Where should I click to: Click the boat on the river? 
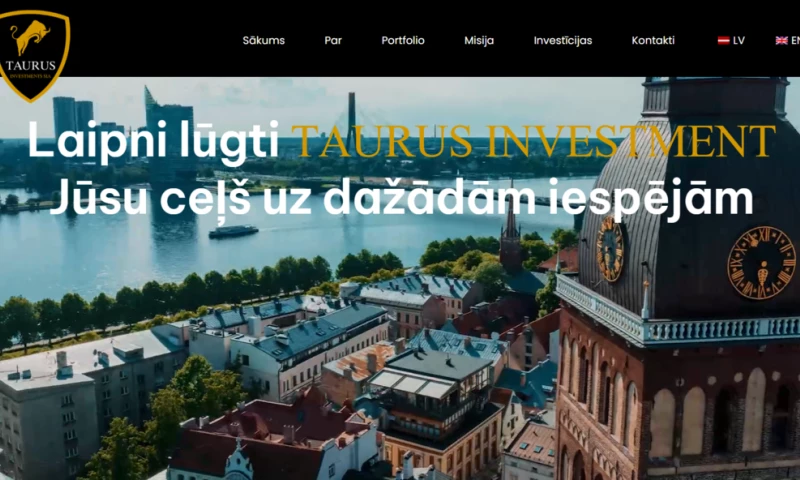pyautogui.click(x=233, y=231)
